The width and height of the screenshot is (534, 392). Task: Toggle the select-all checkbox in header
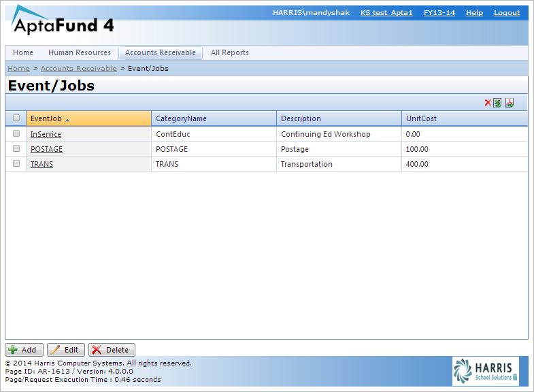(16, 118)
